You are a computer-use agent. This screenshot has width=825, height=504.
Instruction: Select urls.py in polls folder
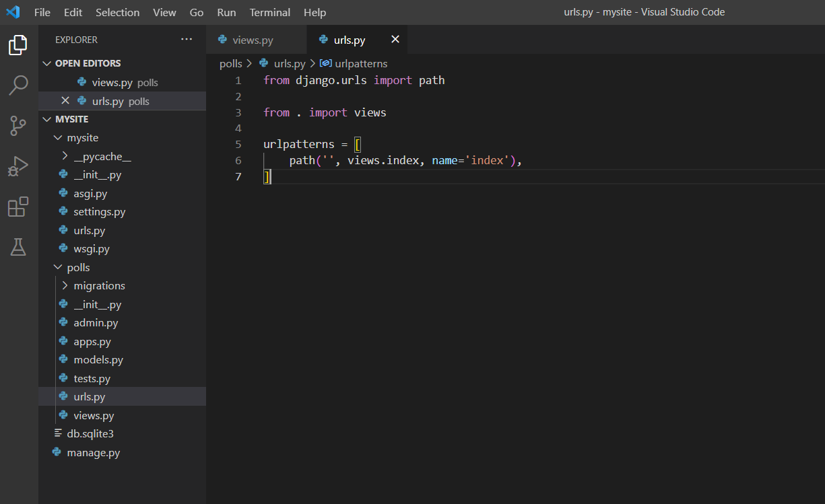click(x=122, y=396)
